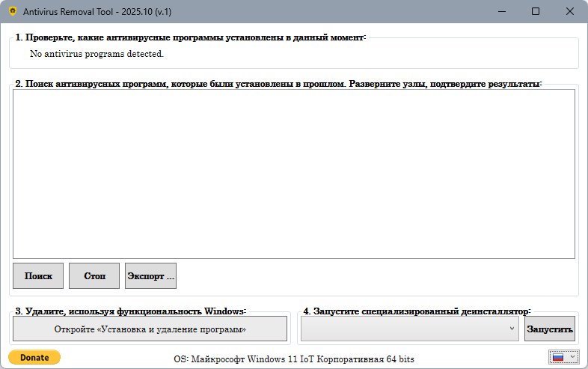Click the Запустить button

[550, 329]
